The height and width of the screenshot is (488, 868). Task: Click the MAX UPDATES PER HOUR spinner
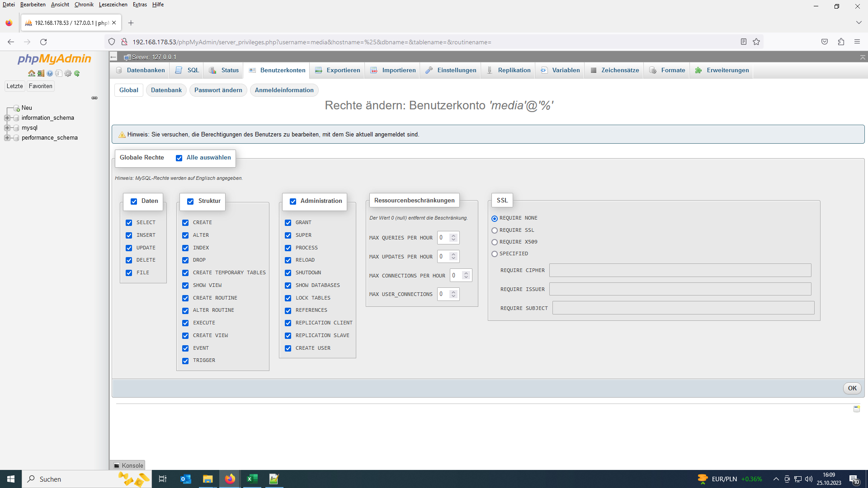pos(453,257)
